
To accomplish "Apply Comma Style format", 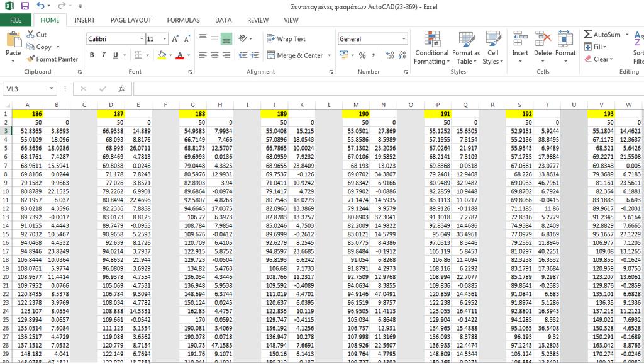I will (x=374, y=55).
